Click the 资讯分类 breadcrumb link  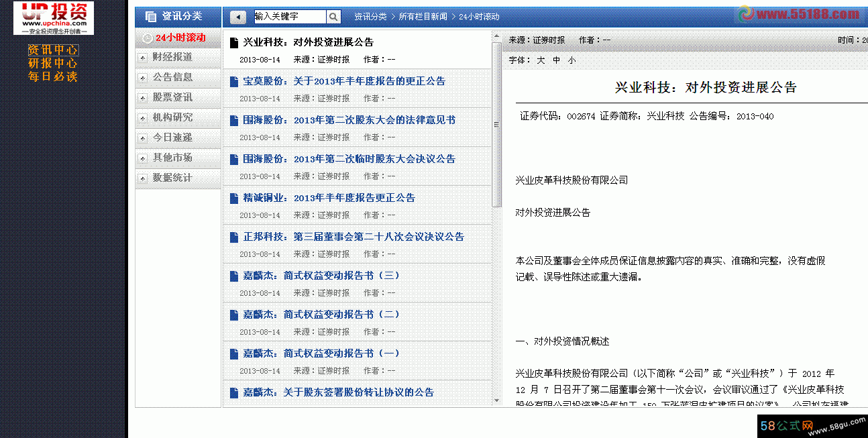pyautogui.click(x=370, y=17)
